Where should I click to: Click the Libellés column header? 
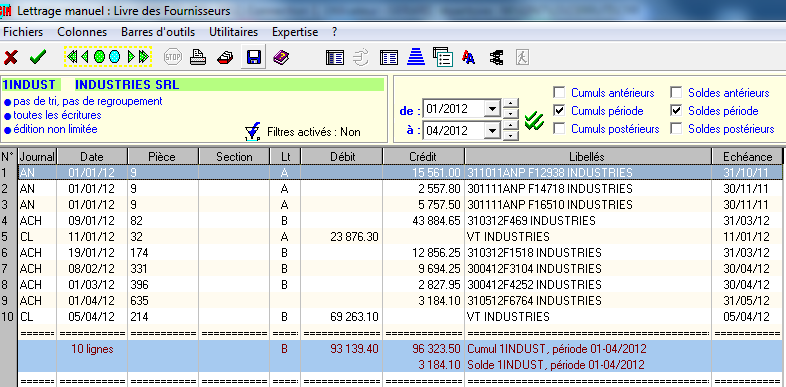point(587,156)
